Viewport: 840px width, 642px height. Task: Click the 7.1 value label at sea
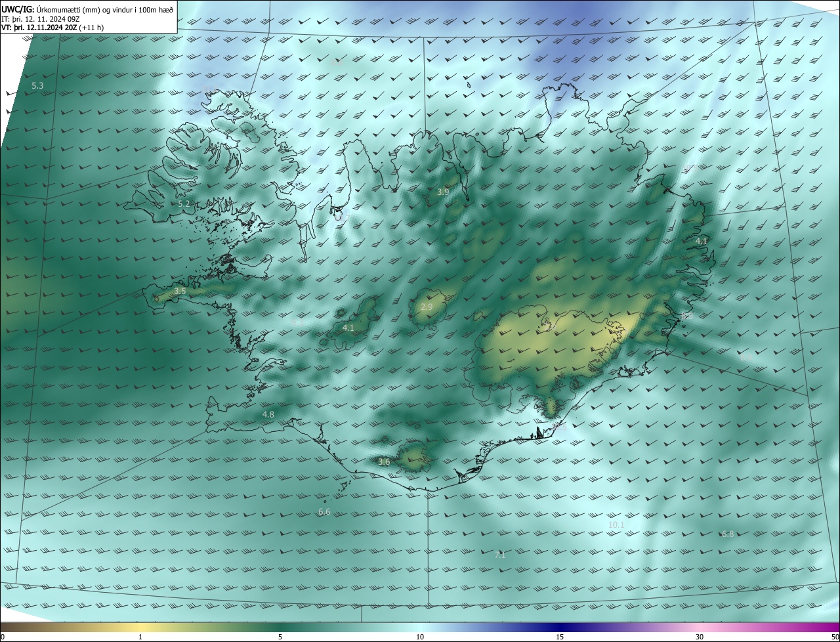(499, 555)
